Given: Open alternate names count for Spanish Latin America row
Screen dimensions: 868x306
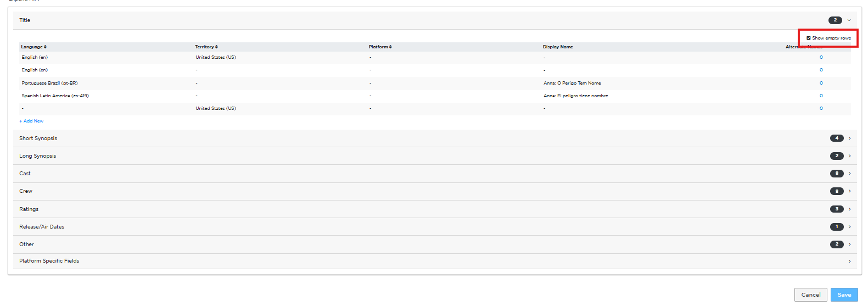Looking at the screenshot, I should 821,96.
